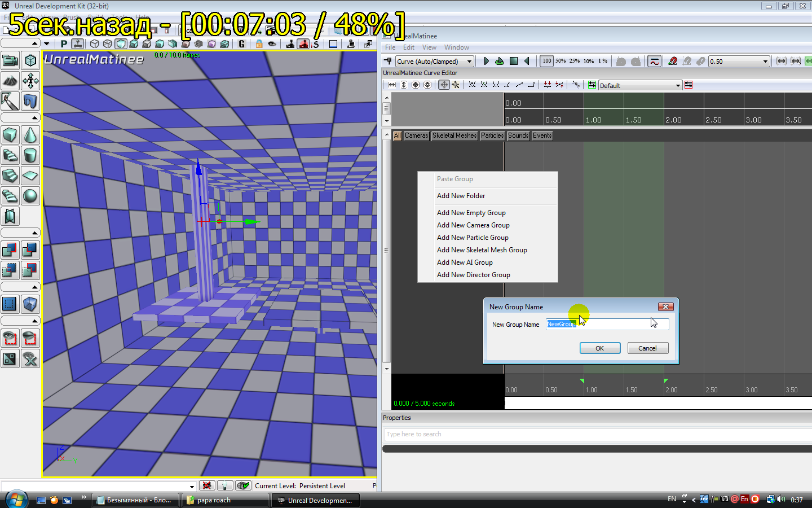Cancel the New Group Name dialog
Image resolution: width=812 pixels, height=508 pixels.
point(647,348)
